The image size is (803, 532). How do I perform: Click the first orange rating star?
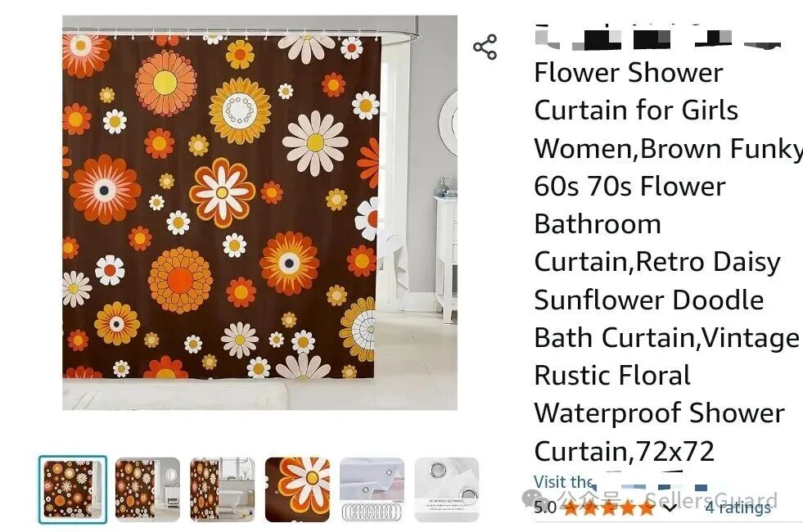(570, 507)
